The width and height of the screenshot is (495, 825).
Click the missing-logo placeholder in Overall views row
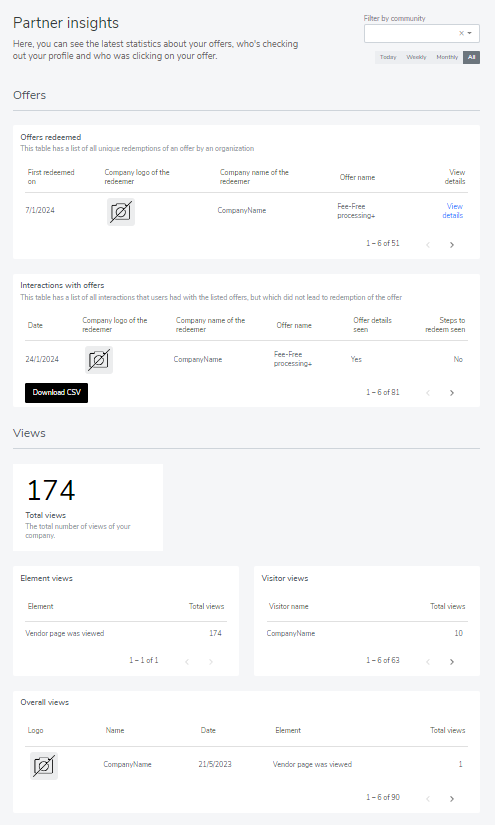[44, 766]
